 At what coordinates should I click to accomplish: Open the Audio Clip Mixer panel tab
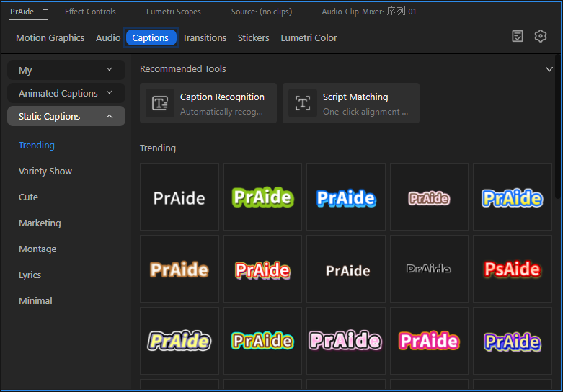point(369,12)
